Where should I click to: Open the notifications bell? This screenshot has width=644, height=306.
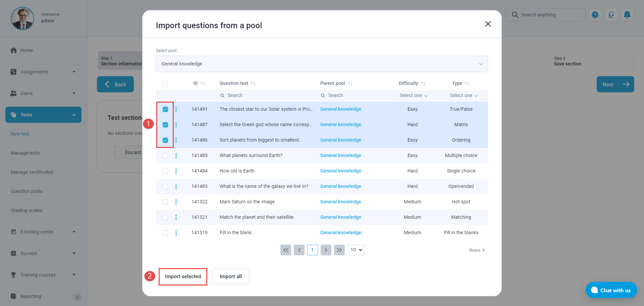tap(627, 15)
